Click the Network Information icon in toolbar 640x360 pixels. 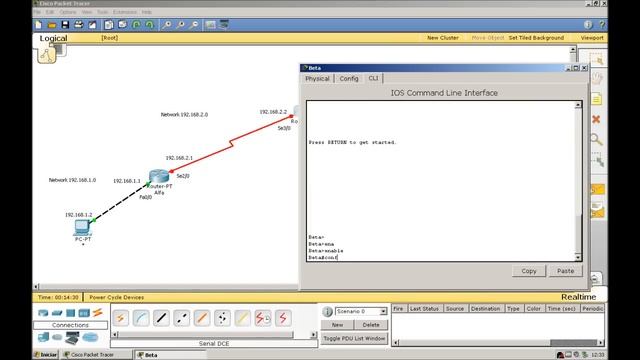point(588,25)
